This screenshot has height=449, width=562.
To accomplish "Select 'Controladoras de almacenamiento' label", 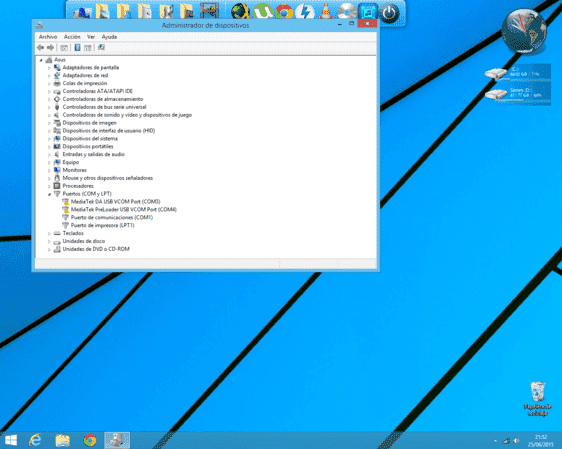I will click(x=103, y=99).
